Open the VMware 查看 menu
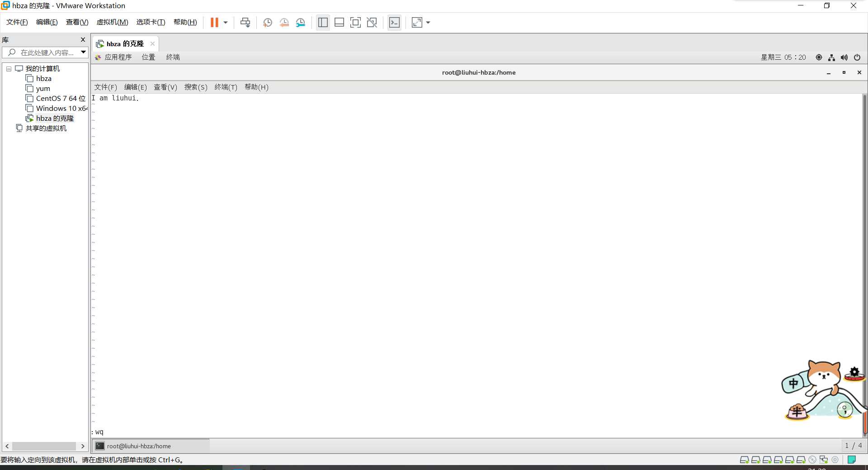This screenshot has height=470, width=868. coord(77,22)
